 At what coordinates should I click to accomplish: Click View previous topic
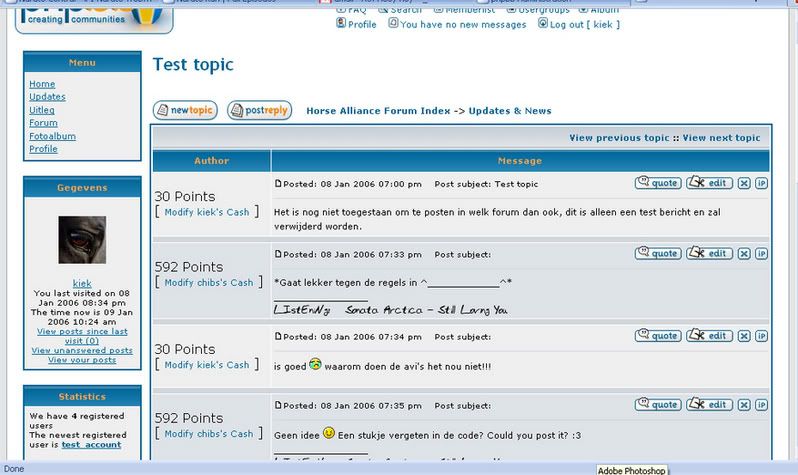tap(619, 137)
